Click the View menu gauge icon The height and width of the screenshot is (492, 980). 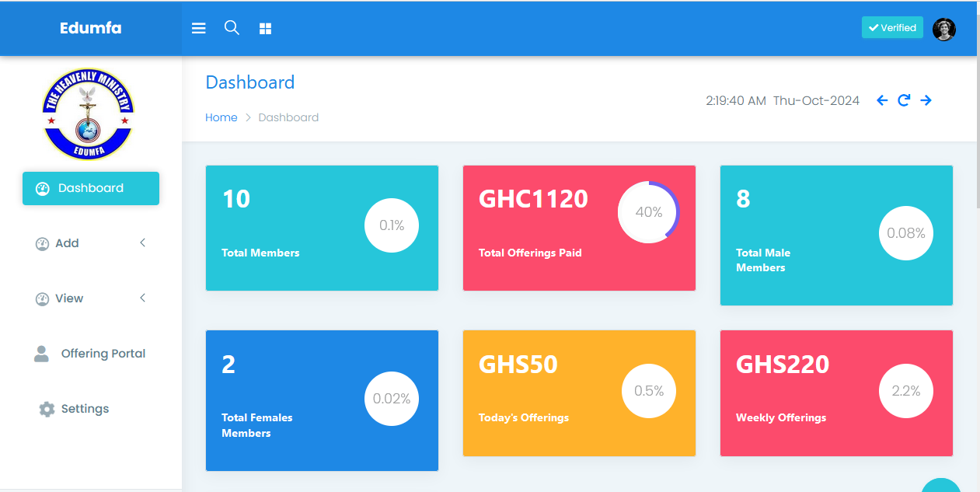click(43, 299)
